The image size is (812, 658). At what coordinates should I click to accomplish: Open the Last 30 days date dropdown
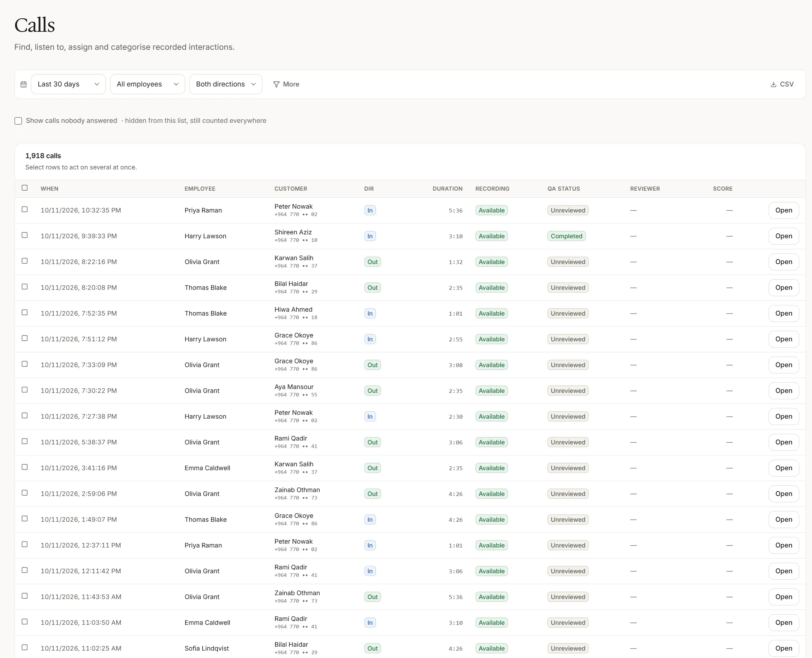point(68,84)
